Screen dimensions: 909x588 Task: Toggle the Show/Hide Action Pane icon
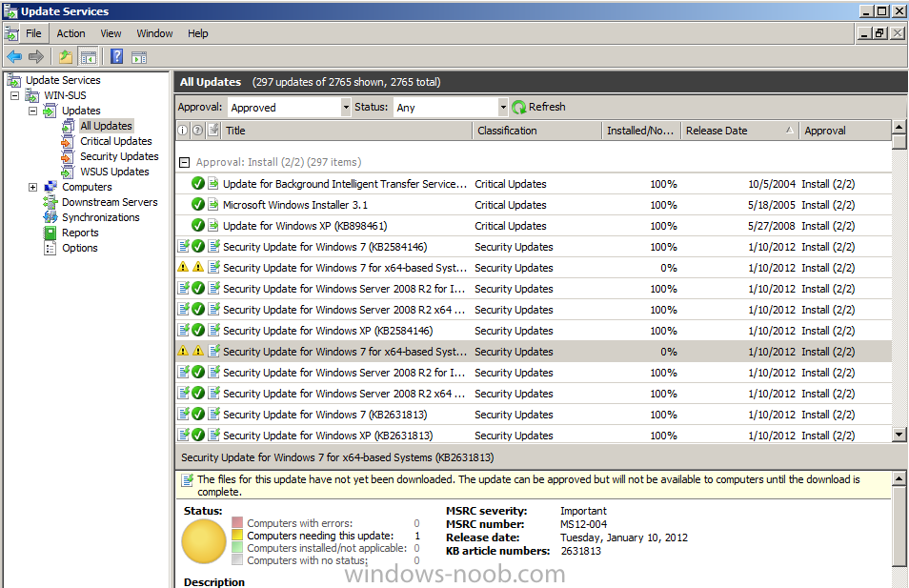[139, 57]
